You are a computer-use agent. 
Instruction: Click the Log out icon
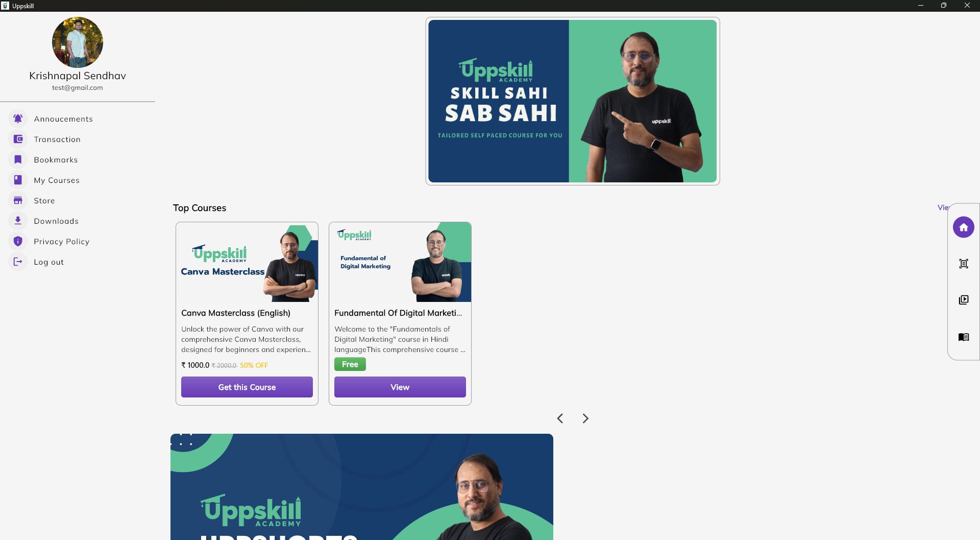tap(18, 262)
